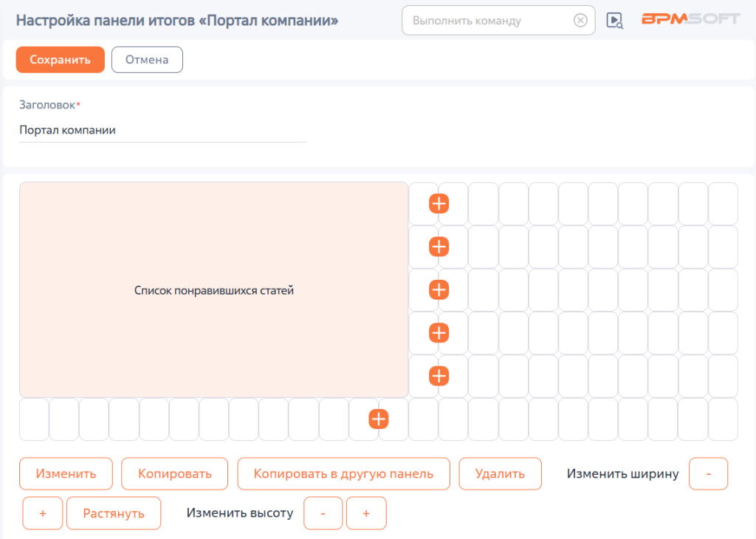Screen dimensions: 756x539
Task: Add widget using the bottom-row plus icon
Action: click(x=379, y=419)
